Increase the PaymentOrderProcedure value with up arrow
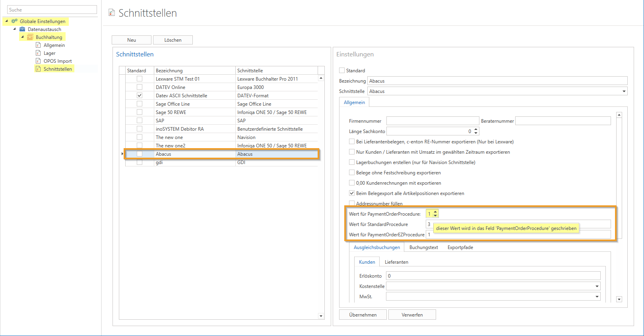The height and width of the screenshot is (336, 644). (435, 212)
